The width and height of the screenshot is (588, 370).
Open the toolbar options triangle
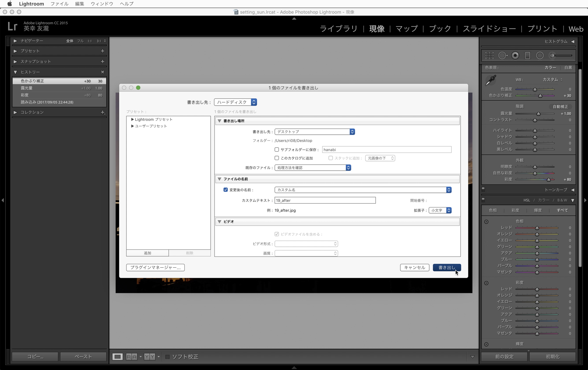click(472, 357)
